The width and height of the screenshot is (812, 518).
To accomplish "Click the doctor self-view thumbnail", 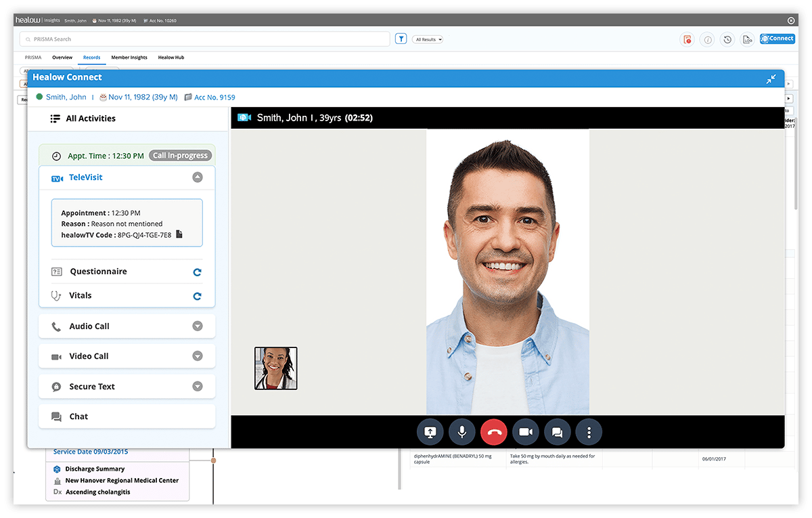I will [275, 368].
